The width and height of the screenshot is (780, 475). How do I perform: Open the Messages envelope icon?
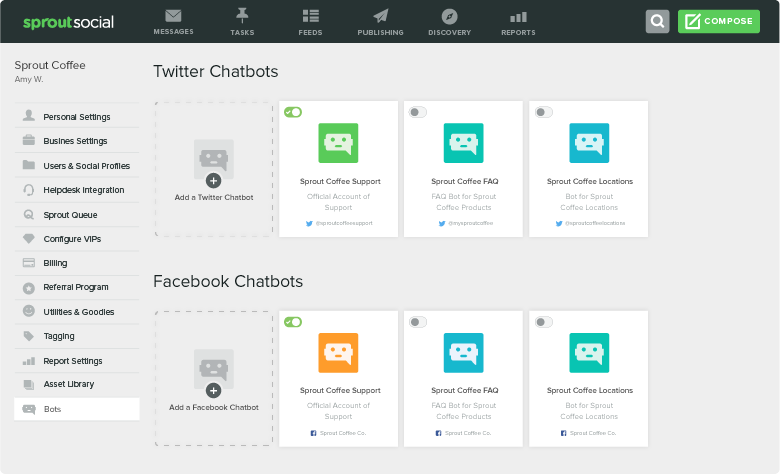pyautogui.click(x=173, y=16)
